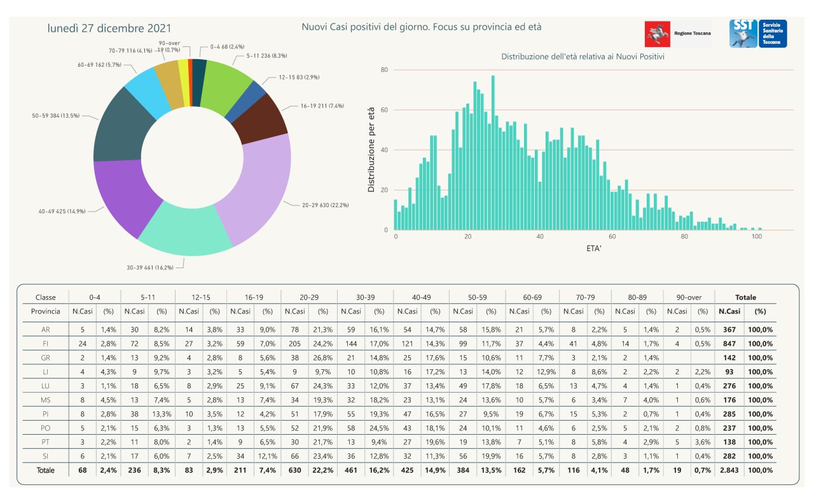This screenshot has width=814, height=504.
Task: Select the SI province row label
Action: point(46,456)
